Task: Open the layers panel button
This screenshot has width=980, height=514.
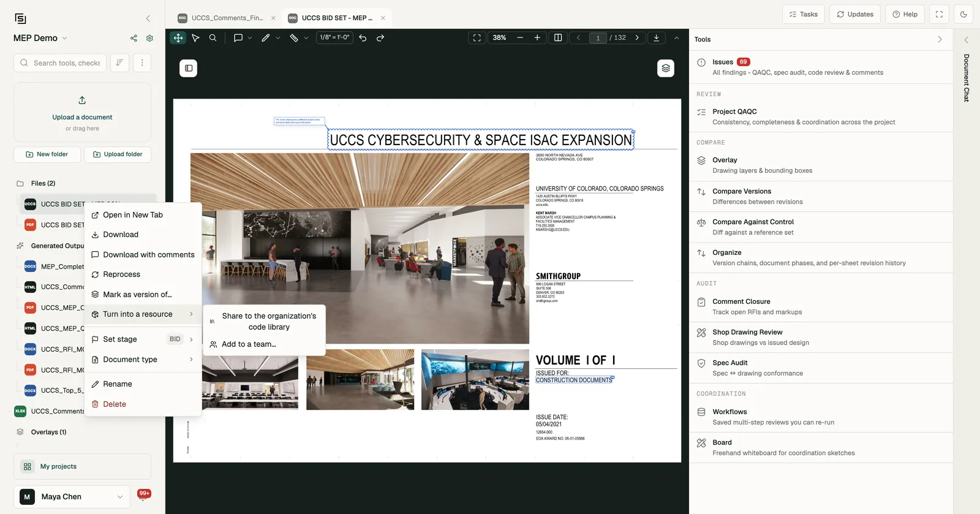Action: (x=666, y=68)
